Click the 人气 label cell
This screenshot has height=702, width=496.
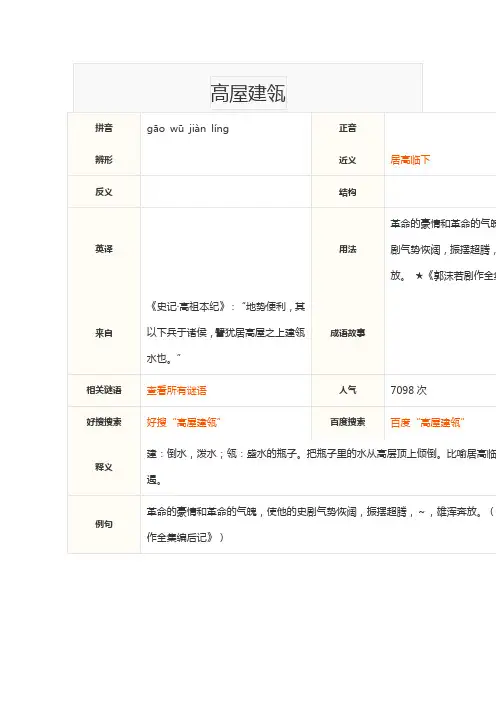(347, 390)
